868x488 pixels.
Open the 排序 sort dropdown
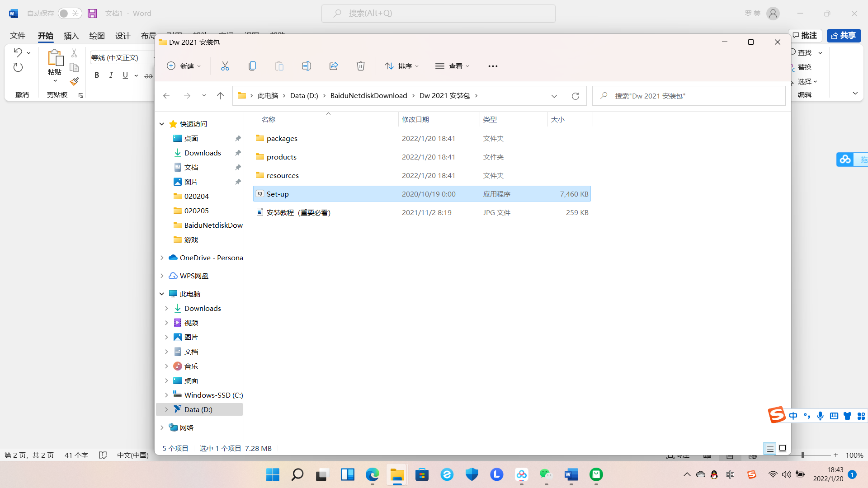click(401, 66)
